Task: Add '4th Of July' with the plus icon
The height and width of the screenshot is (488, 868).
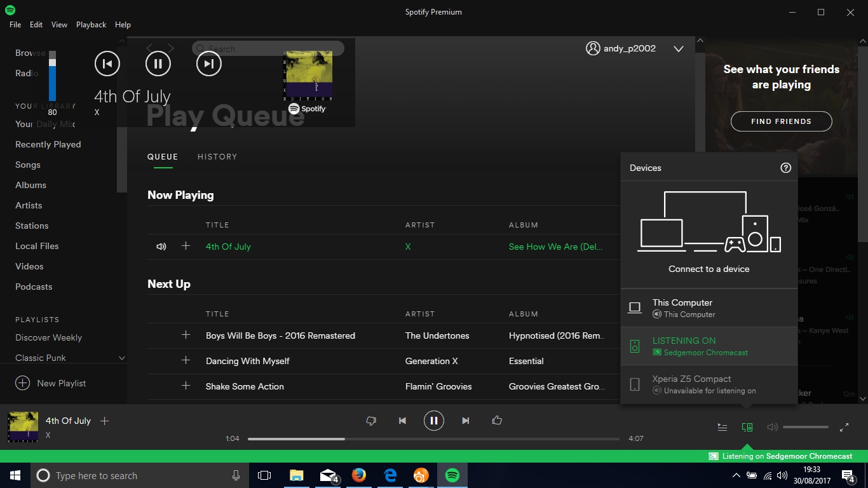Action: click(x=104, y=421)
